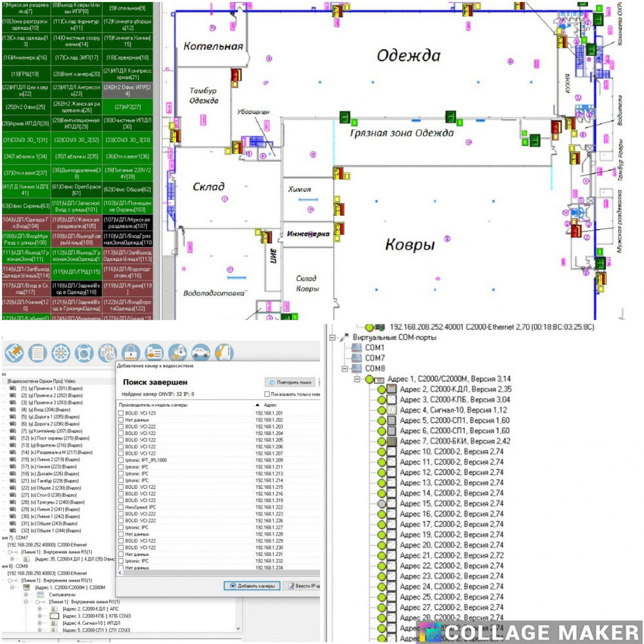Select the ship wheel toolbar icon

(x=60, y=352)
